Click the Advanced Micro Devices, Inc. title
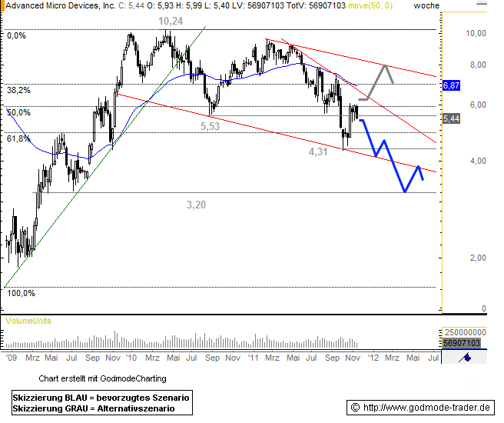The height and width of the screenshot is (423, 504). tap(52, 5)
